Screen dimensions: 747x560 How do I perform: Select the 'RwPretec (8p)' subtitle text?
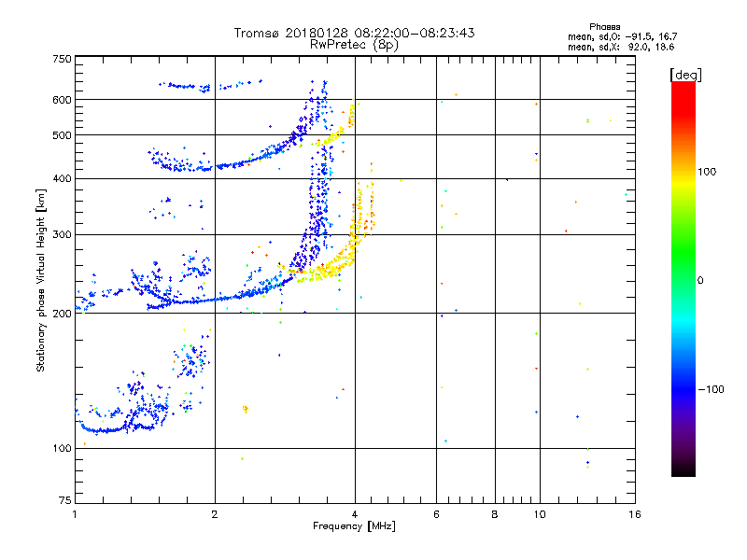[x=354, y=45]
